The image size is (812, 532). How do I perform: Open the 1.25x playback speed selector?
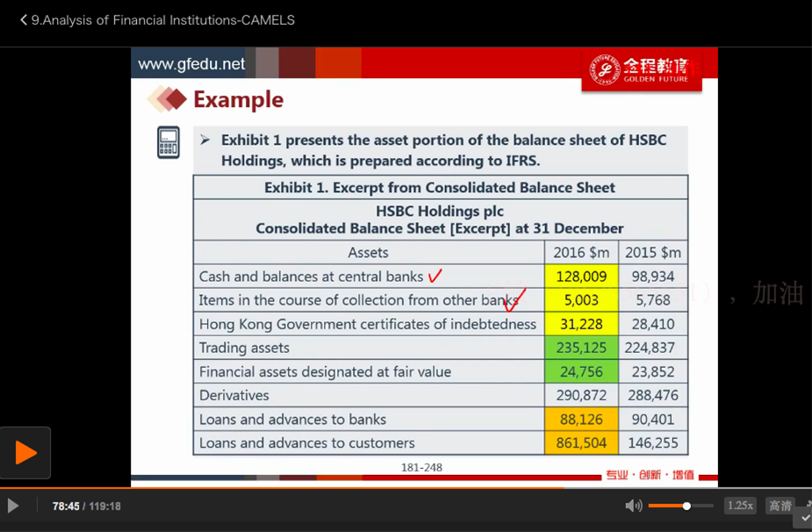(x=740, y=506)
